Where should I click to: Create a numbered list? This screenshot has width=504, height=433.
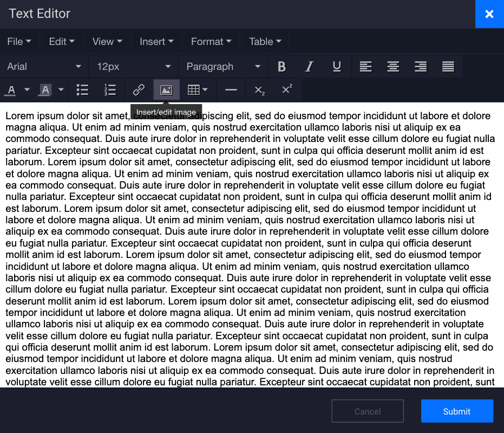coord(109,89)
